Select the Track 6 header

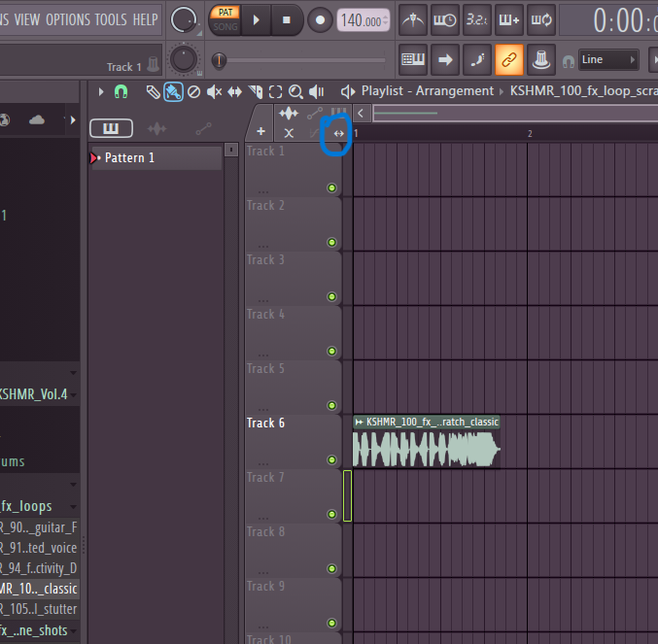tap(293, 442)
